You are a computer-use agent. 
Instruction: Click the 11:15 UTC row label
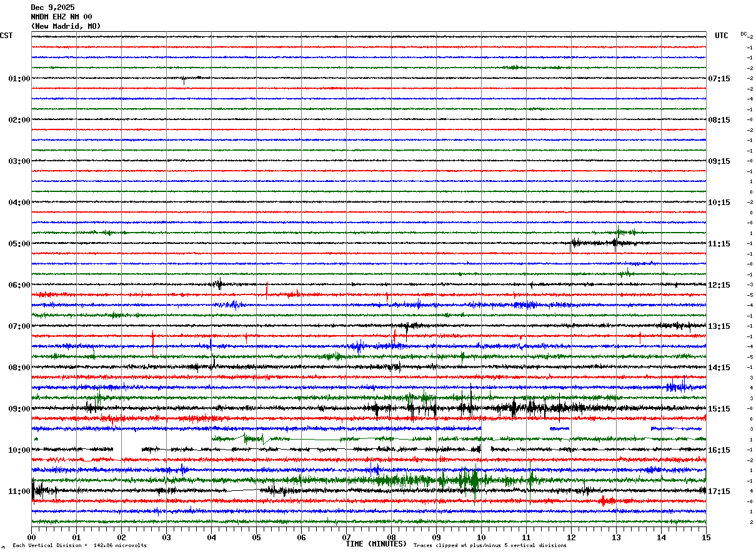click(719, 244)
